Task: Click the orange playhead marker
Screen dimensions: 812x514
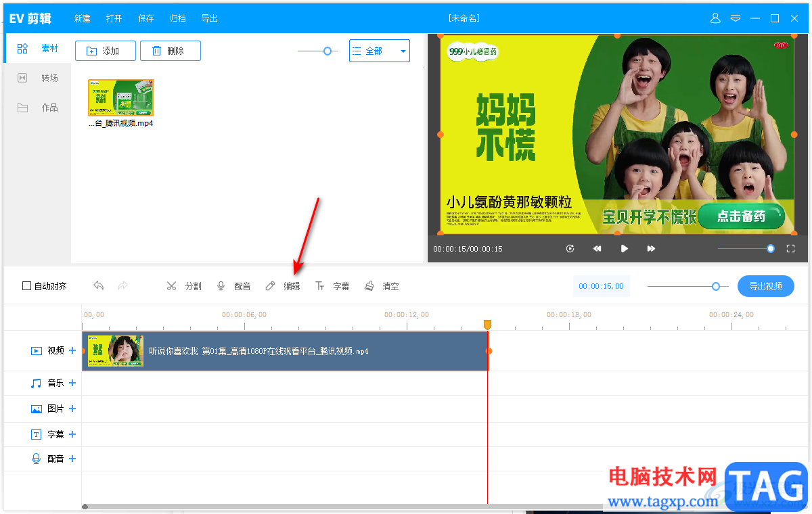Action: click(x=487, y=325)
